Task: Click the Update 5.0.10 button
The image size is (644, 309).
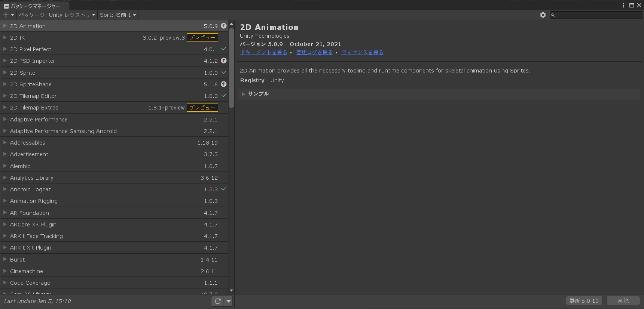Action: 584,301
